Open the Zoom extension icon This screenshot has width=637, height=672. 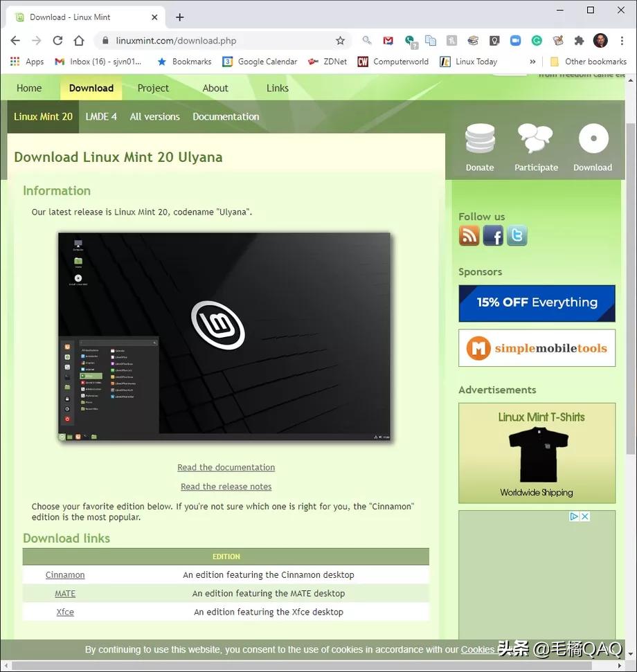pyautogui.click(x=517, y=41)
